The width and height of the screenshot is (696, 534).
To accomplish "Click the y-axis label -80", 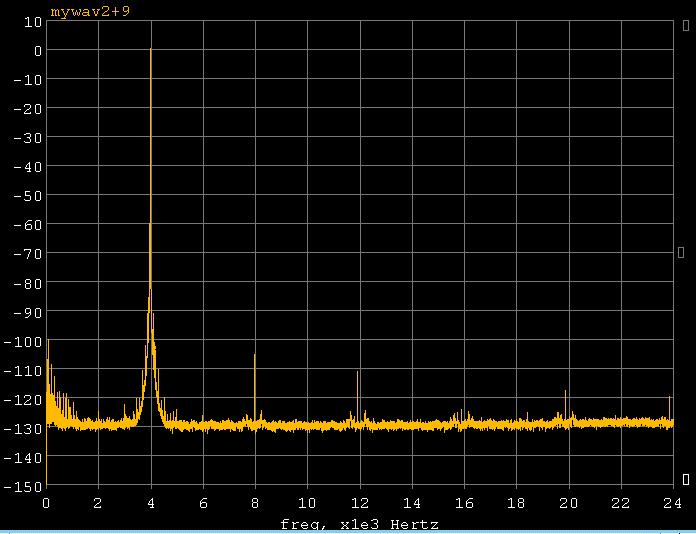I will [28, 283].
